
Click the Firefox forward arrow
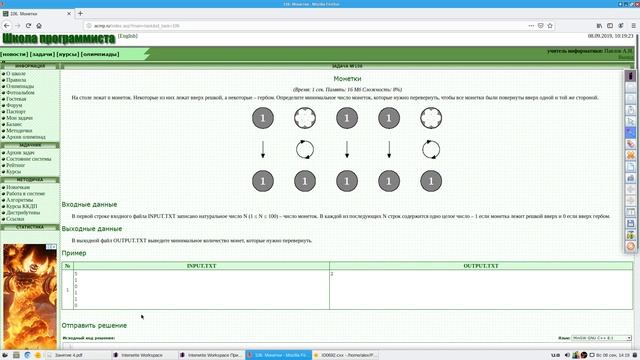pos(18,25)
